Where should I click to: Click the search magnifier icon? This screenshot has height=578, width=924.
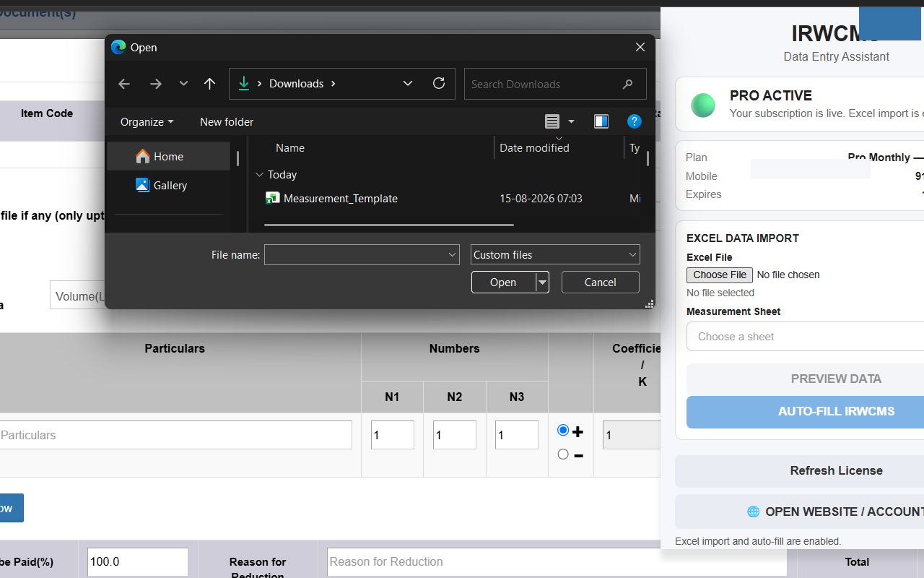pyautogui.click(x=627, y=84)
